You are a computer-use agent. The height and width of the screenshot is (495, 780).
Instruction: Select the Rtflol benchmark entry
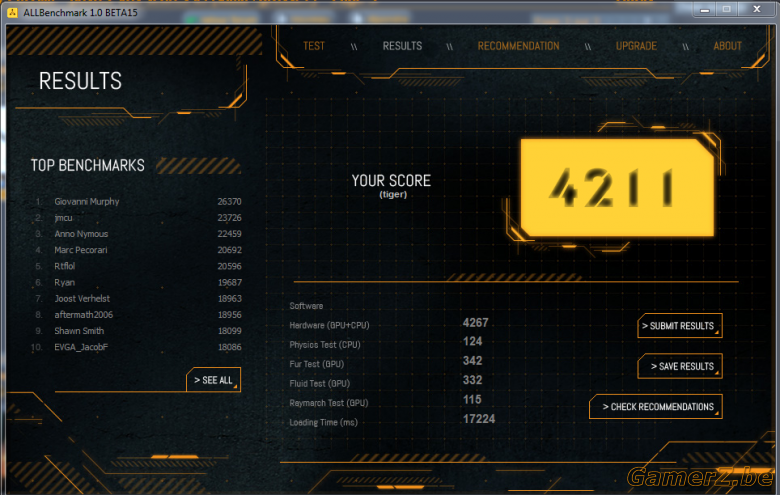(x=65, y=266)
